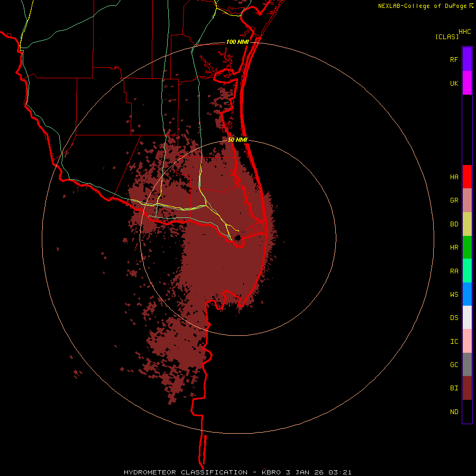Click the 'HHC' product label
476x476 pixels.
coord(464,32)
